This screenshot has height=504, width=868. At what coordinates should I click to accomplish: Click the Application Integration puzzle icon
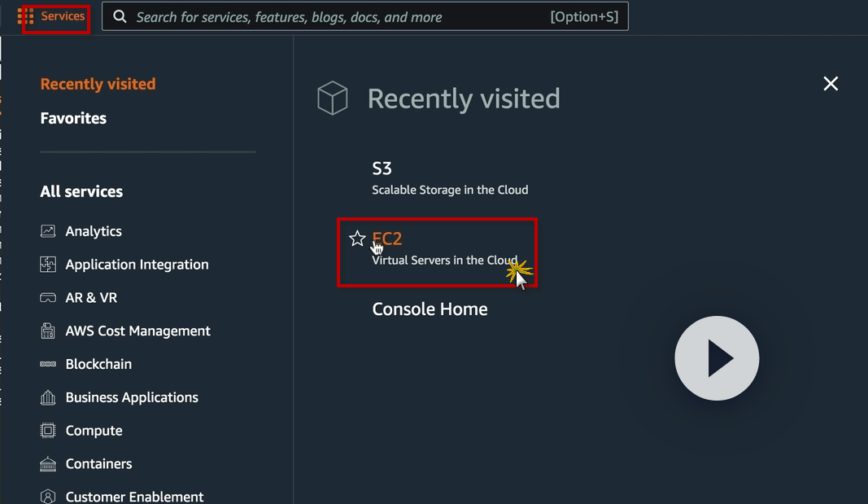48,265
